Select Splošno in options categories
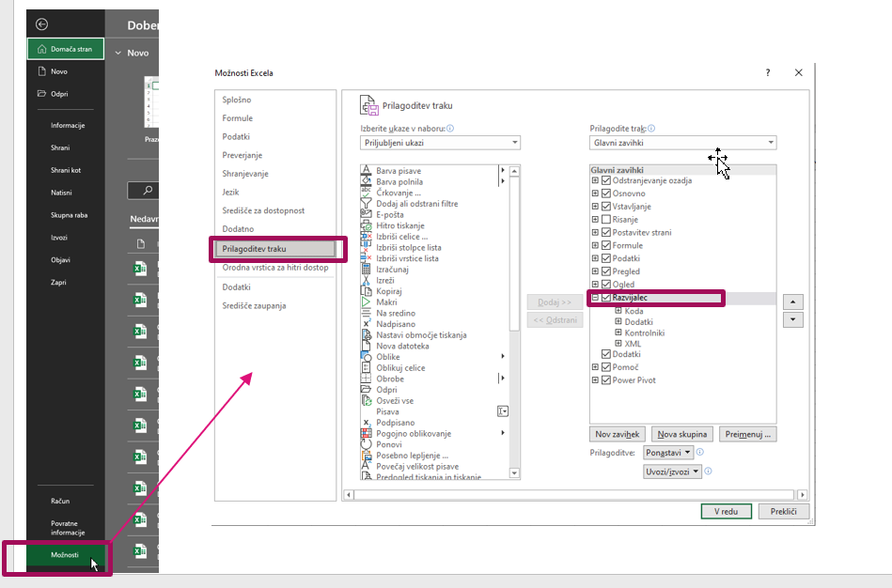 point(237,100)
